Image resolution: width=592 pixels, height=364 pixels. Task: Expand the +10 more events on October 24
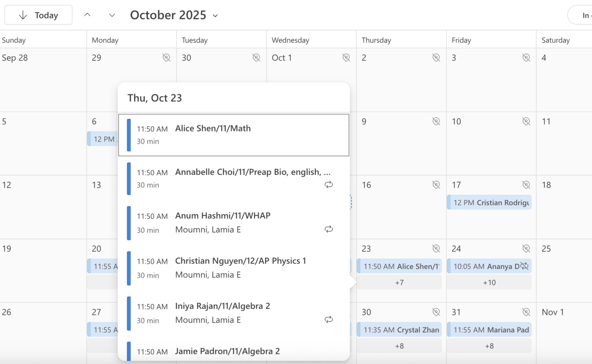click(x=489, y=282)
